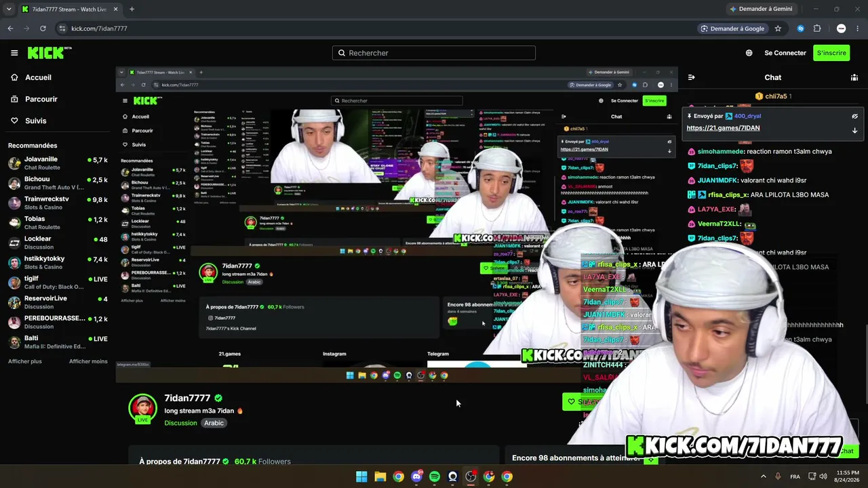This screenshot has width=868, height=488.
Task: Click the green Kick logo
Action: tap(50, 53)
